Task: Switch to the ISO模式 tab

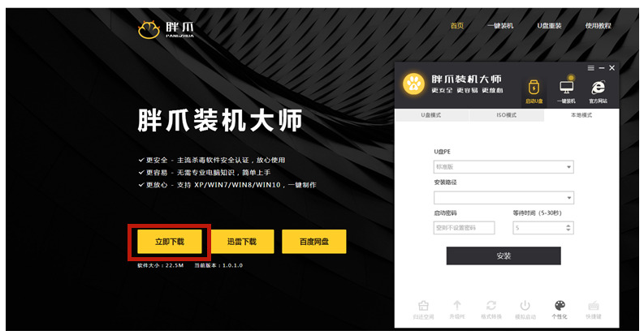Action: point(507,115)
